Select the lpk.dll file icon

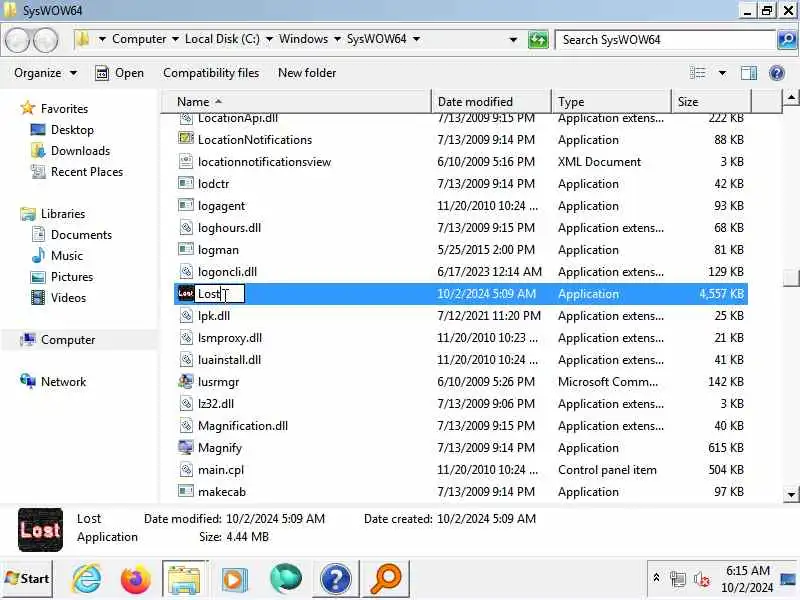click(186, 315)
